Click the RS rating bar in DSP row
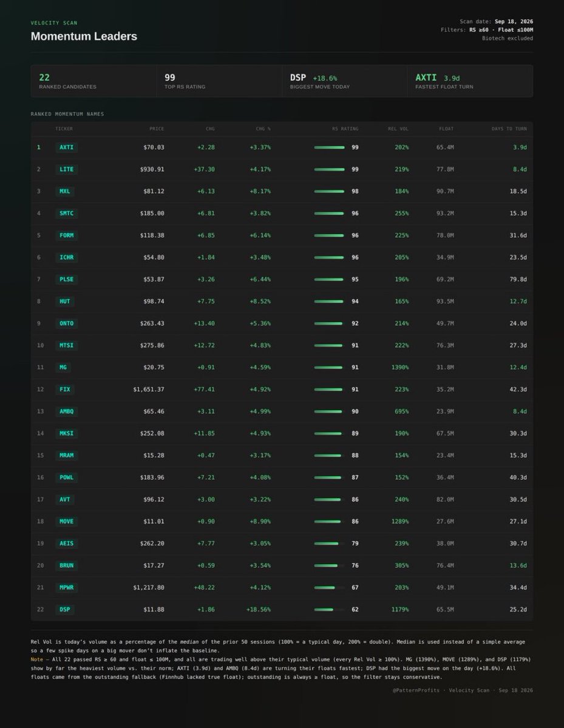 point(329,609)
